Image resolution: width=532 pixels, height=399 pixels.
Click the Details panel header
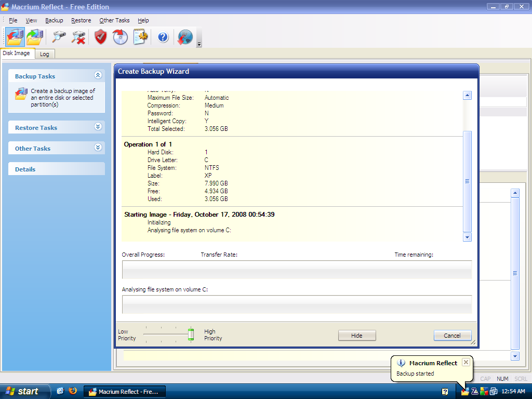tap(56, 169)
